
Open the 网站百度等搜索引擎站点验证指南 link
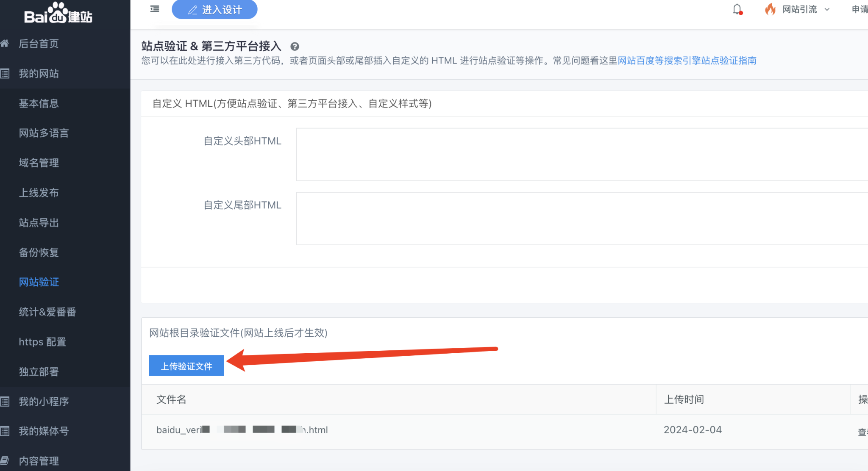click(x=687, y=61)
